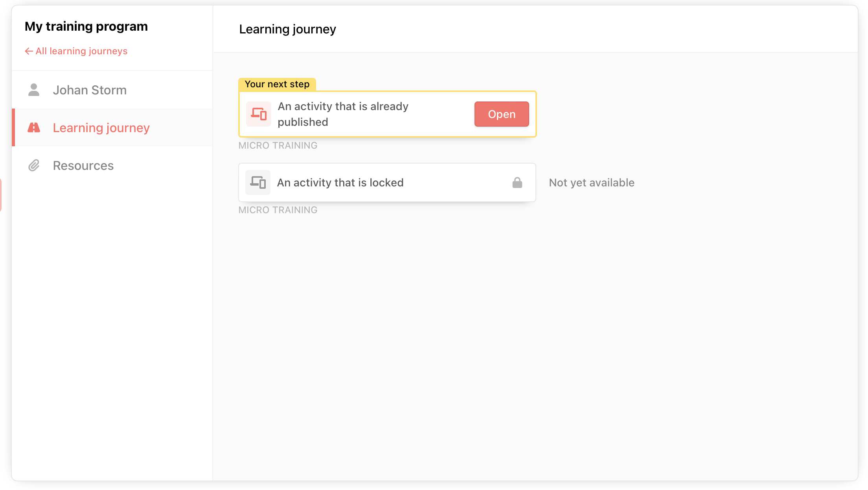The width and height of the screenshot is (868, 490).
Task: Click the back arrow beside All learning journeys
Action: pos(29,51)
